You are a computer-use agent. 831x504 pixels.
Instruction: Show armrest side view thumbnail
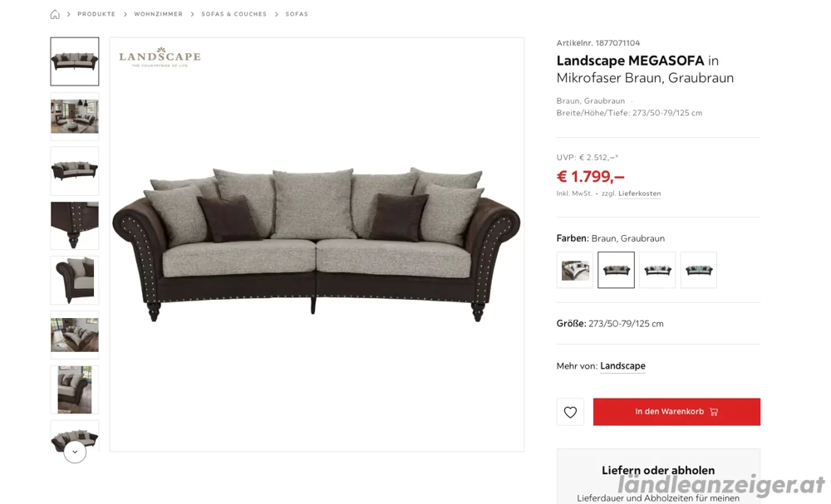coord(75,280)
